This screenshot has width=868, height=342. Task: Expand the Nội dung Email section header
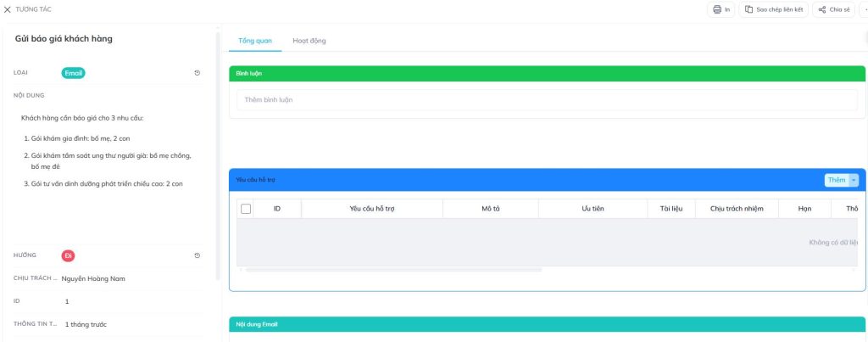pyautogui.click(x=542, y=324)
